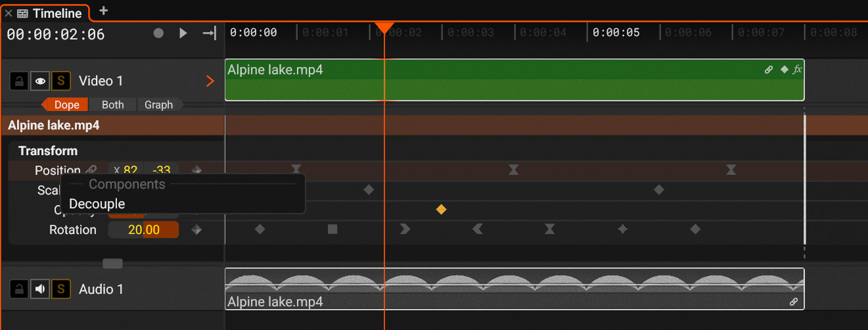Click ruler at 0:00:05

coord(616,32)
